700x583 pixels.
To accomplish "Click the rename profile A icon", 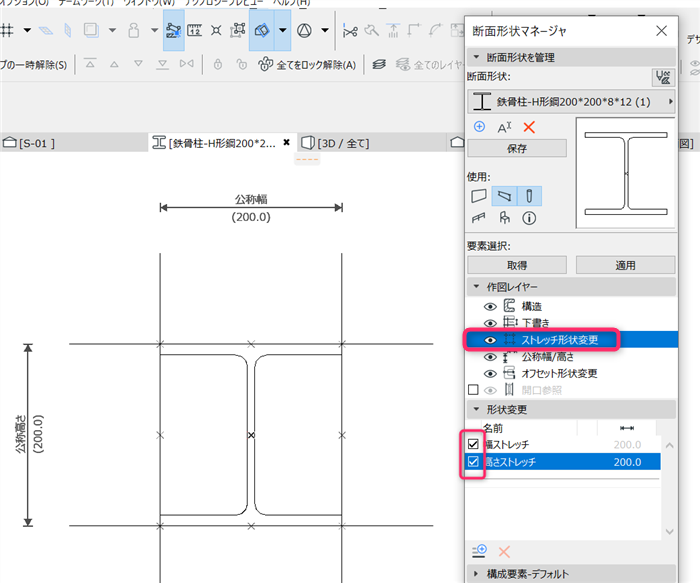I will pos(504,128).
